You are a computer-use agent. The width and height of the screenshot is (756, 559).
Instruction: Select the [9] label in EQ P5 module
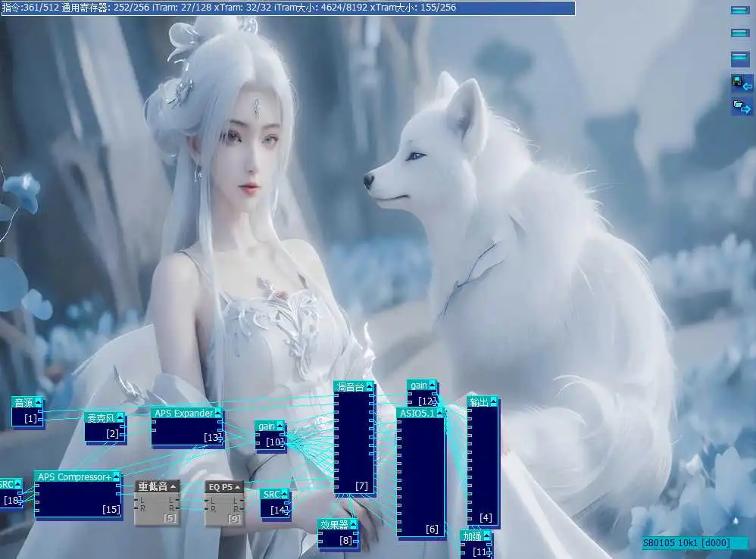pos(234,519)
